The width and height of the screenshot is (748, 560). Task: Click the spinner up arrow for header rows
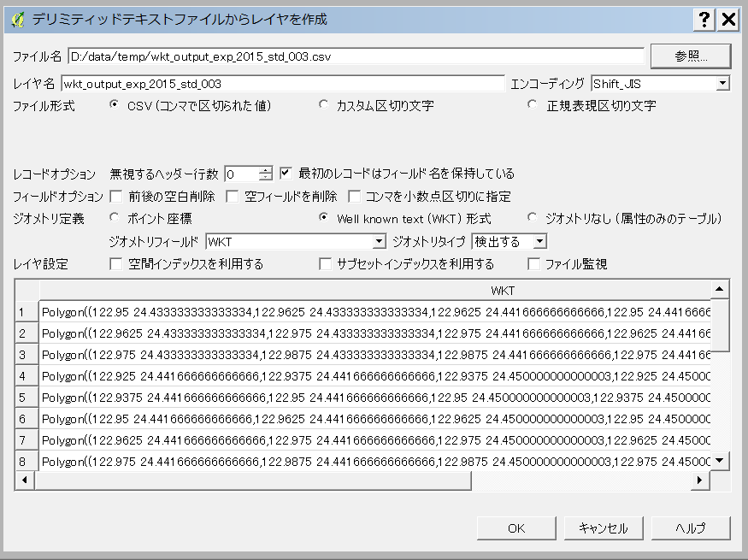click(265, 168)
